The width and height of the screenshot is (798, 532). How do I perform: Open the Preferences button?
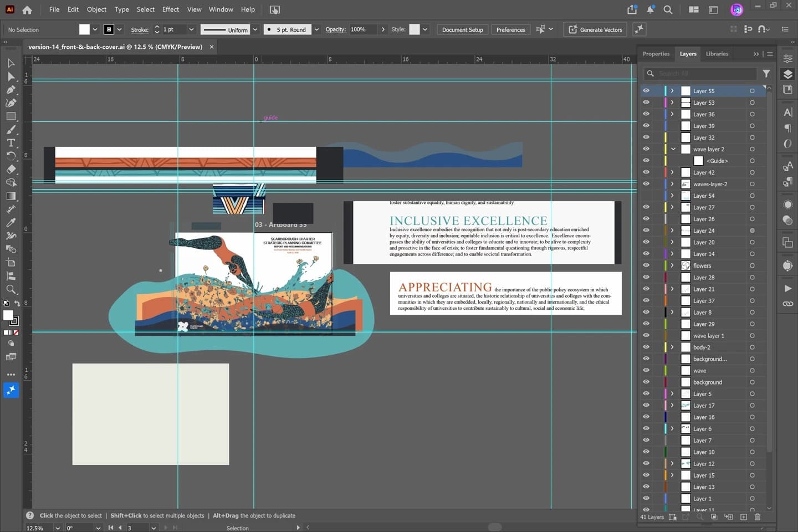click(x=510, y=29)
